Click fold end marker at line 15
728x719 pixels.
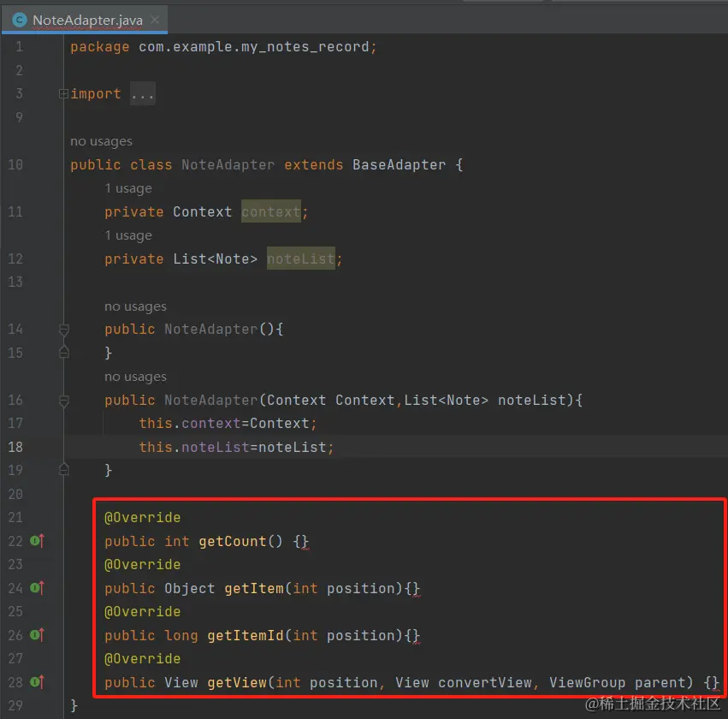pos(64,353)
